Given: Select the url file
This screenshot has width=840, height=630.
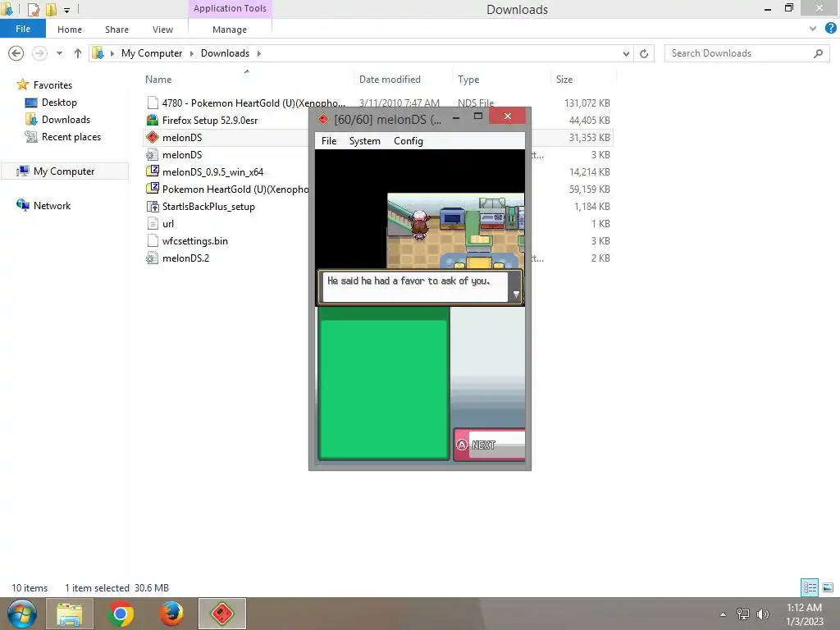Looking at the screenshot, I should click(168, 223).
